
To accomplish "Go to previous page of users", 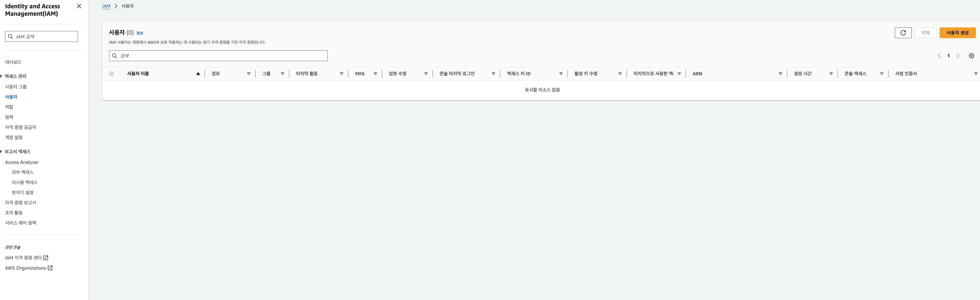I will point(939,56).
